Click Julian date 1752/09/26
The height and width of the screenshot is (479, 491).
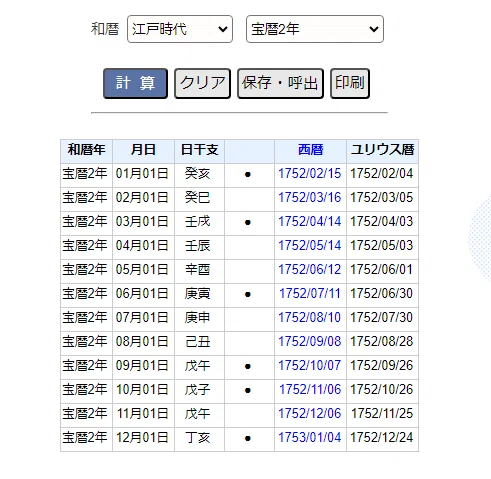pyautogui.click(x=382, y=366)
